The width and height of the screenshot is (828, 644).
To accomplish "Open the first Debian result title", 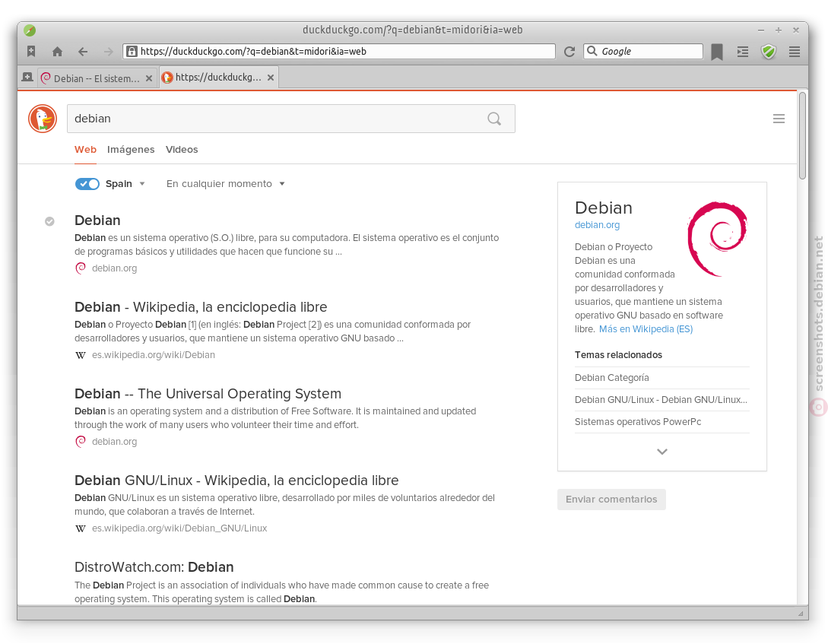I will [x=97, y=220].
